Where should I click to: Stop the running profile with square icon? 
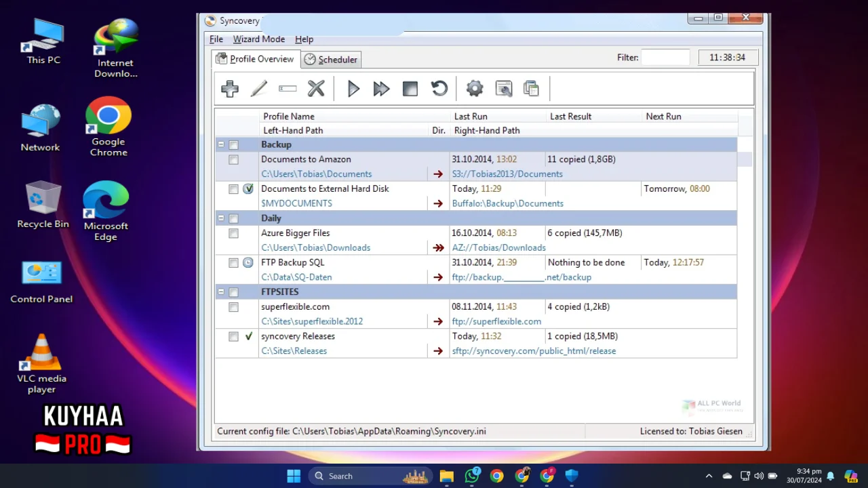click(410, 89)
